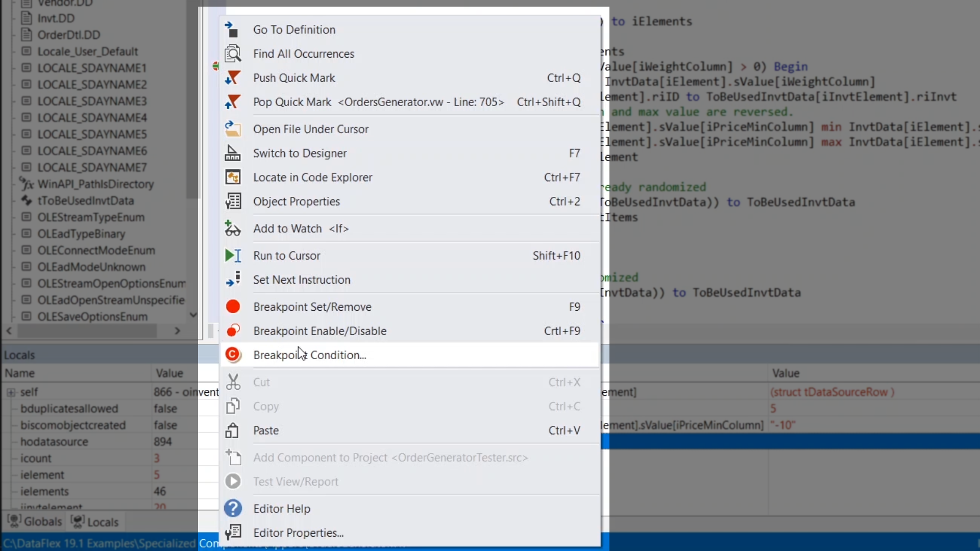Select Add to Watch <If> entry
Image resolution: width=980 pixels, height=551 pixels.
[x=301, y=229]
